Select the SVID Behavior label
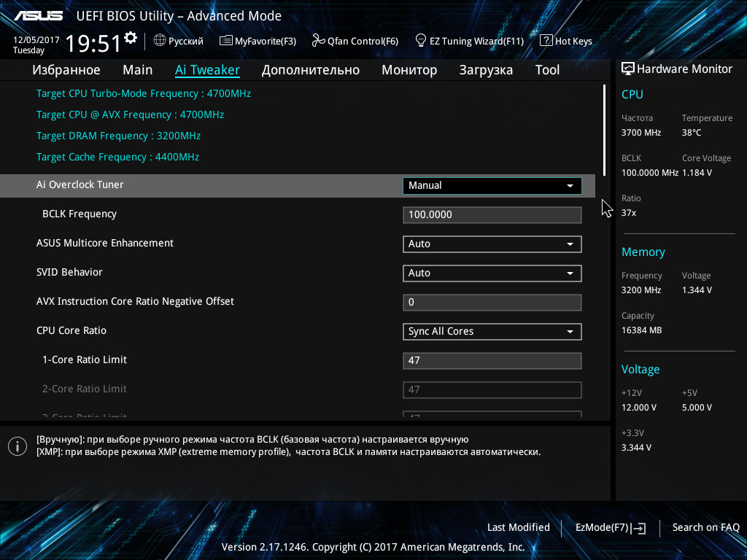 coord(69,272)
